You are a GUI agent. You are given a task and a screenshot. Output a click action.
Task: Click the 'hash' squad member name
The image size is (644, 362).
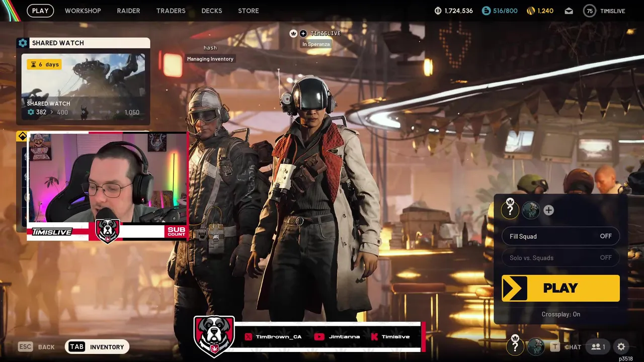click(210, 48)
